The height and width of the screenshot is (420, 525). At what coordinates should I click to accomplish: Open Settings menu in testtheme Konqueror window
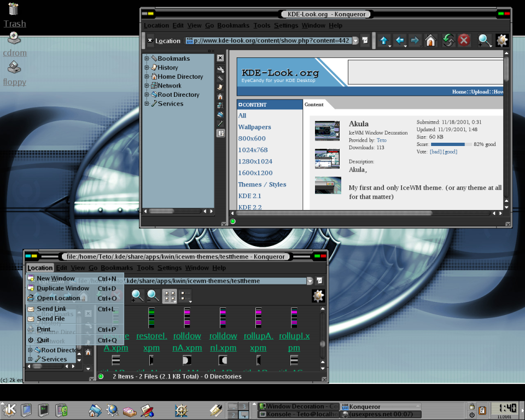(170, 268)
